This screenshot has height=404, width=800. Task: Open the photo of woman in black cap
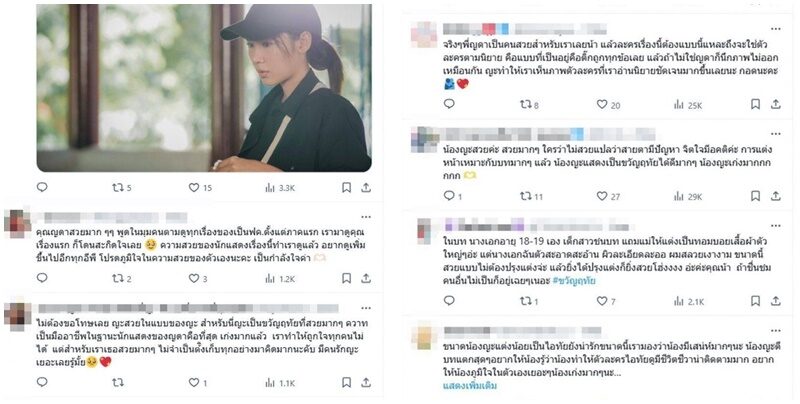click(x=204, y=88)
